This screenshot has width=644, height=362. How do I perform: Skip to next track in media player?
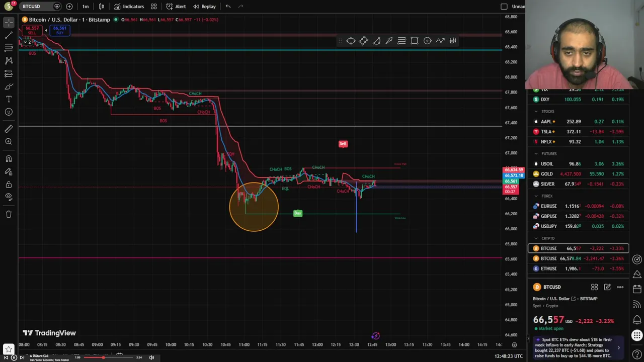[22, 357]
